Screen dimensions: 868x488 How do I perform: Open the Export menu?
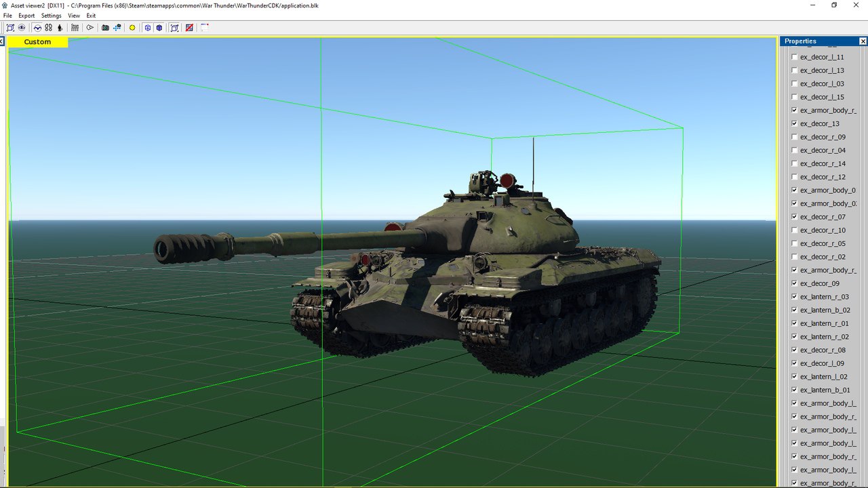click(x=26, y=16)
